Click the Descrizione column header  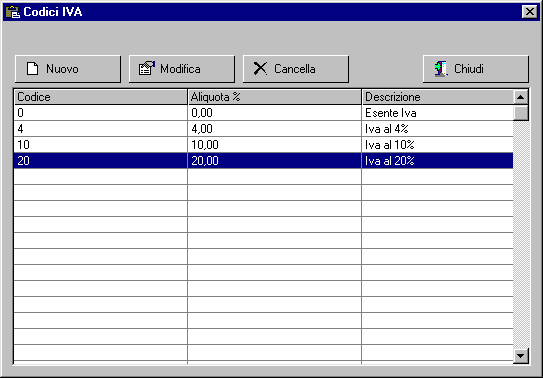tap(438, 97)
